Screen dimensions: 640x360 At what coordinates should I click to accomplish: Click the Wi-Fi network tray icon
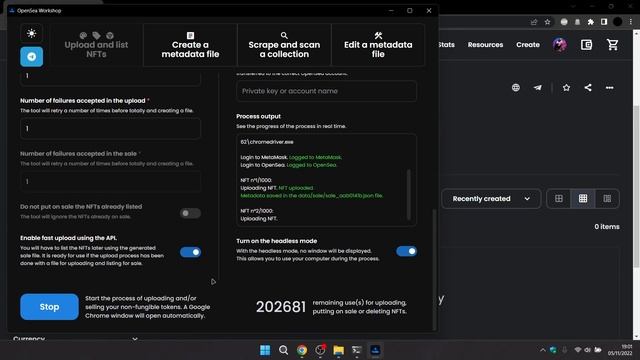578,350
